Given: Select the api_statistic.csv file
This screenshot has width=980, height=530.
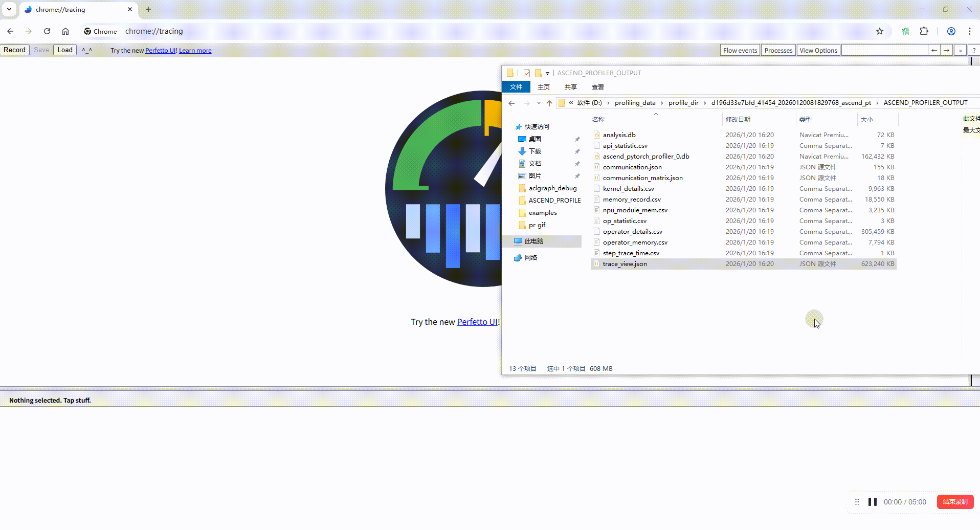Looking at the screenshot, I should click(625, 146).
